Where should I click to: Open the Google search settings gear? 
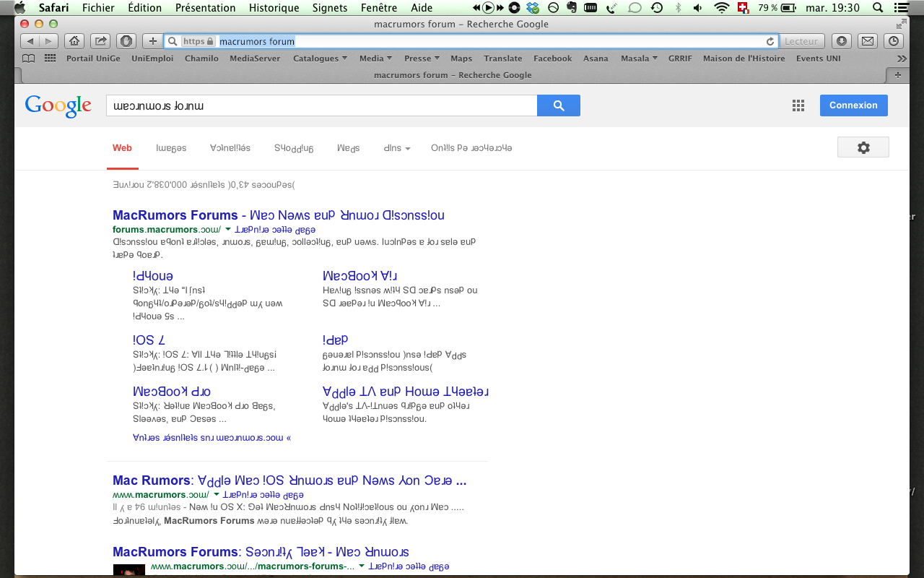pos(863,147)
